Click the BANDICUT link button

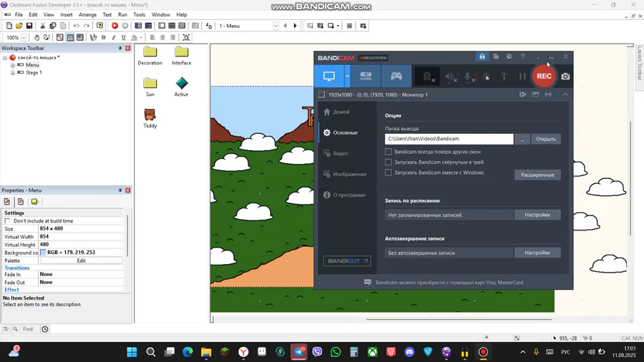347,260
